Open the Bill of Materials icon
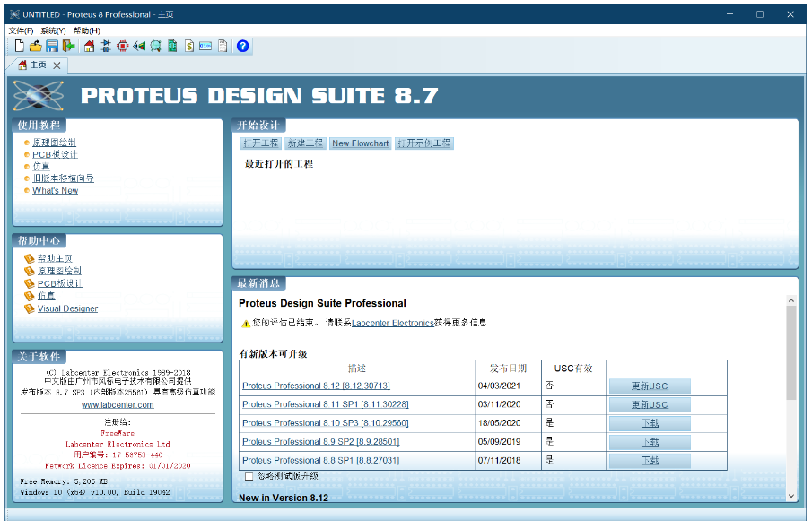This screenshot has width=812, height=529. coord(188,46)
